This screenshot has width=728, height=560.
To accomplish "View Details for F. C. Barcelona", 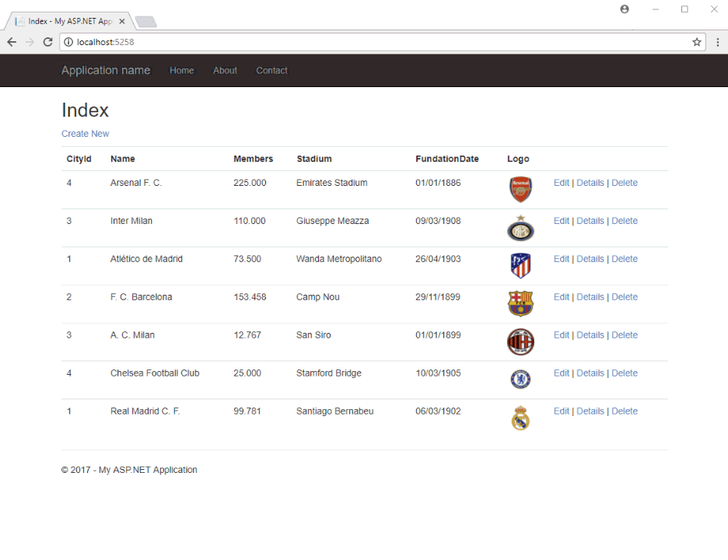I will point(590,297).
